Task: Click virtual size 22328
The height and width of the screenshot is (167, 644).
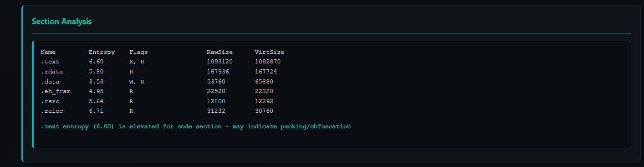Action: pos(264,91)
